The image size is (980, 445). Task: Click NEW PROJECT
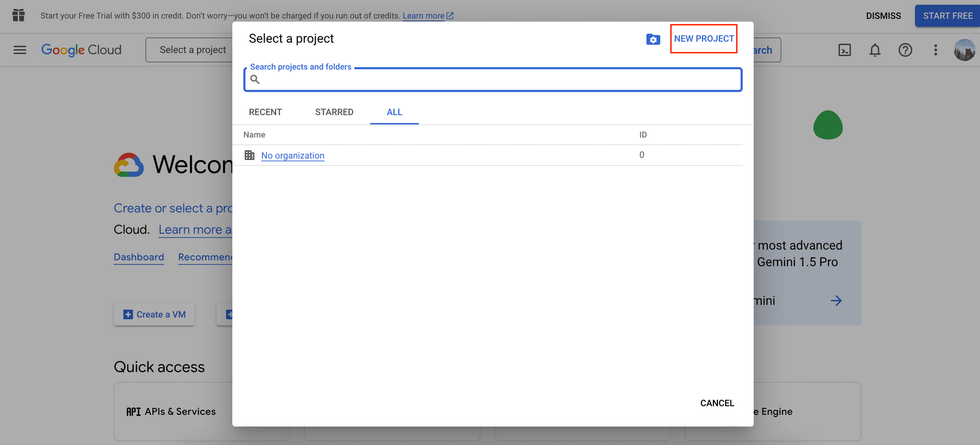[704, 38]
